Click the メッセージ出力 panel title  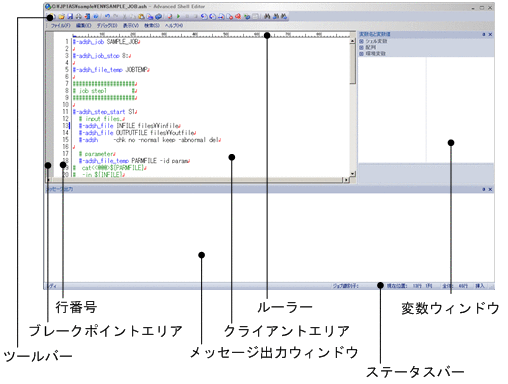(59, 189)
